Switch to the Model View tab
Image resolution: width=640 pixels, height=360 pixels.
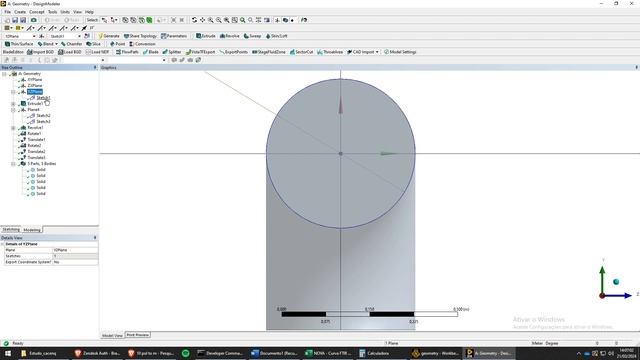point(112,335)
